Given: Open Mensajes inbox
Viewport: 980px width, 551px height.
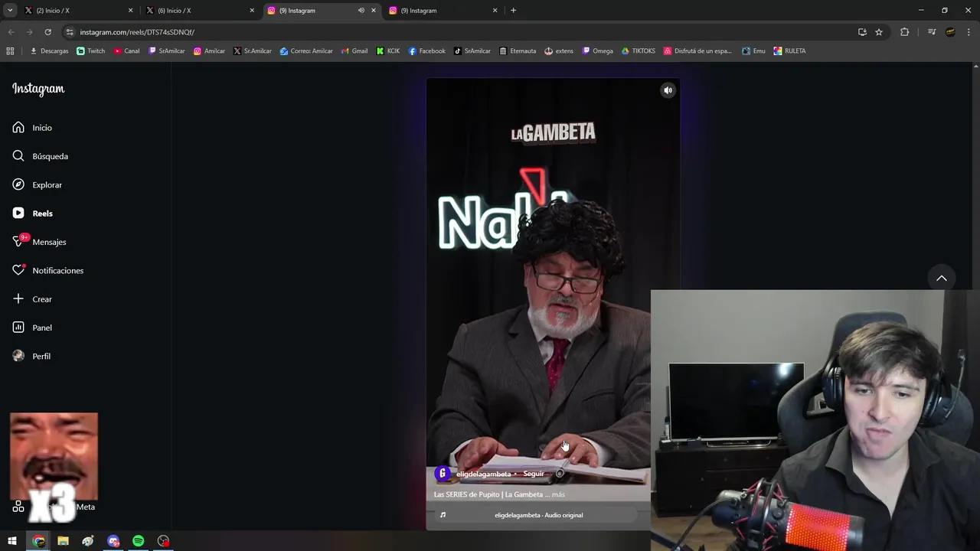Looking at the screenshot, I should (x=39, y=242).
